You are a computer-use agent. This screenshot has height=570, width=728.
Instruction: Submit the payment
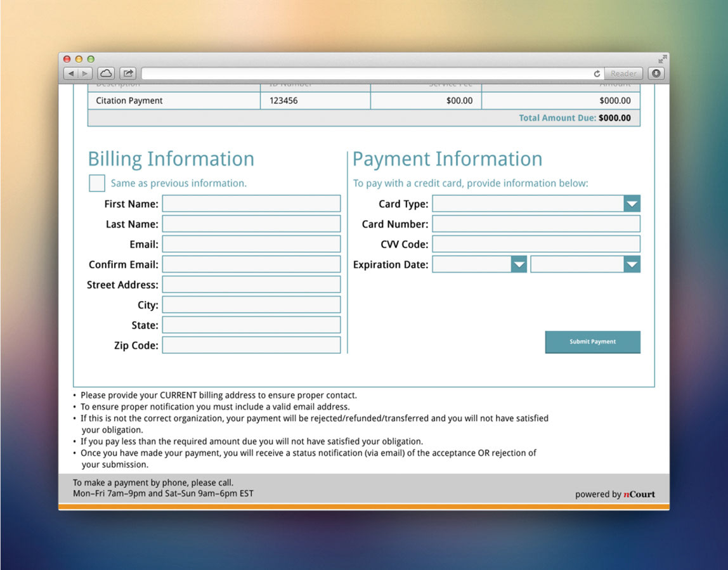click(x=592, y=342)
